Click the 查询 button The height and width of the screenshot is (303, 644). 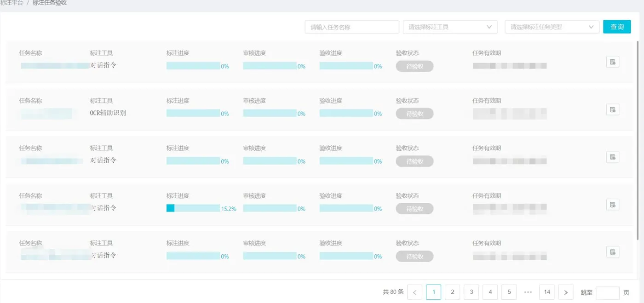point(617,27)
